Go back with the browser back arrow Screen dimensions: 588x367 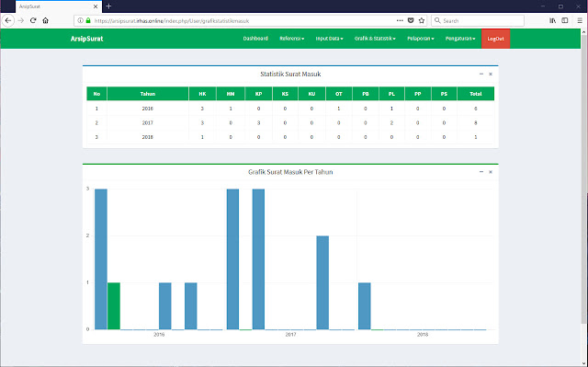[x=8, y=20]
